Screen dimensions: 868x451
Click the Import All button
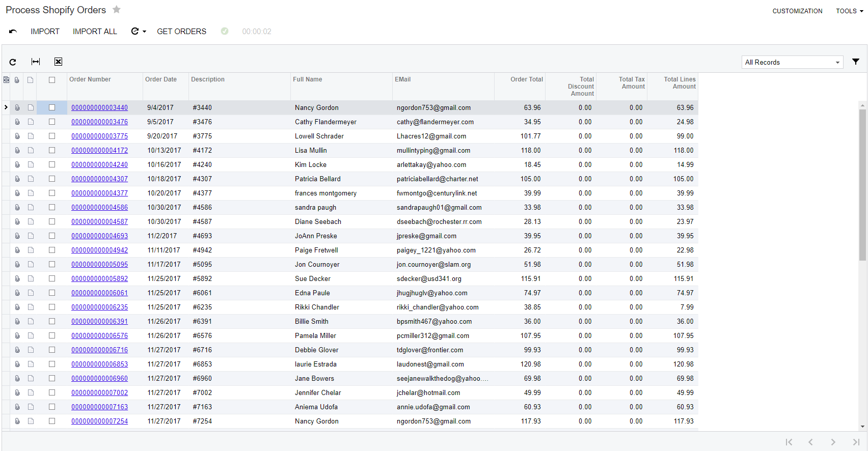(x=95, y=32)
